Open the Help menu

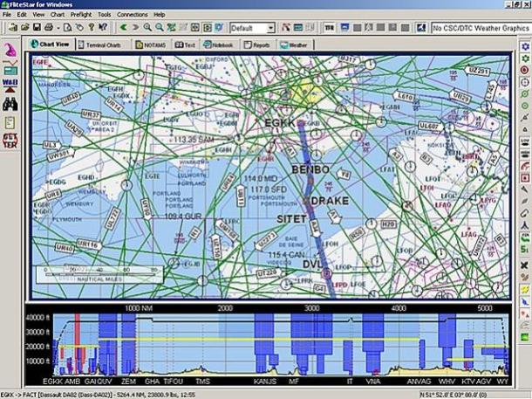[x=159, y=15]
